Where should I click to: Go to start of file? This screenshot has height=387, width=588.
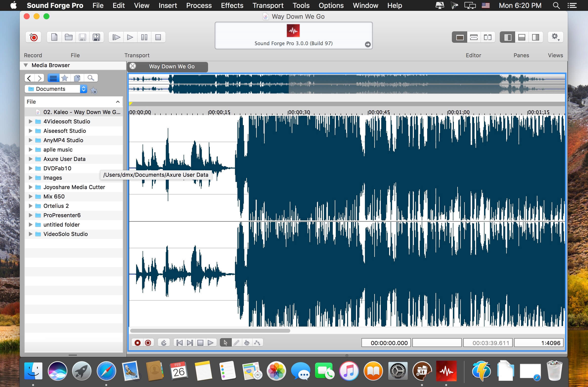[x=180, y=343]
